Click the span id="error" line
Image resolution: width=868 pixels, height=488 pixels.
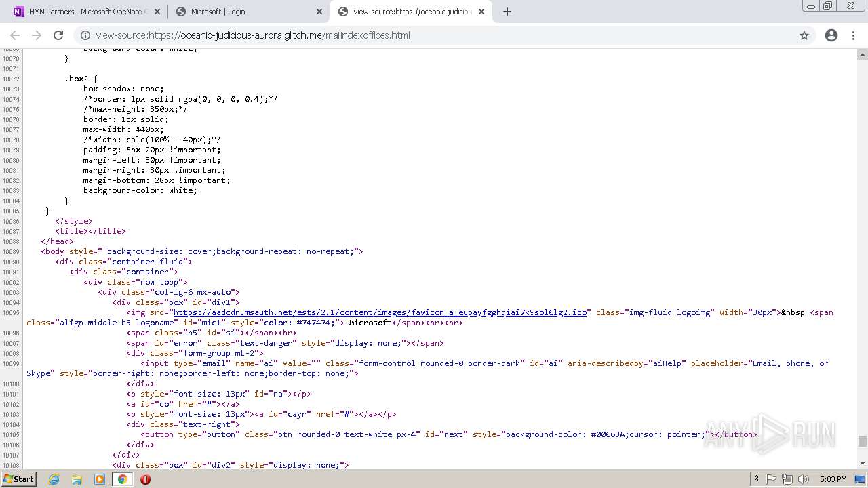pyautogui.click(x=285, y=343)
